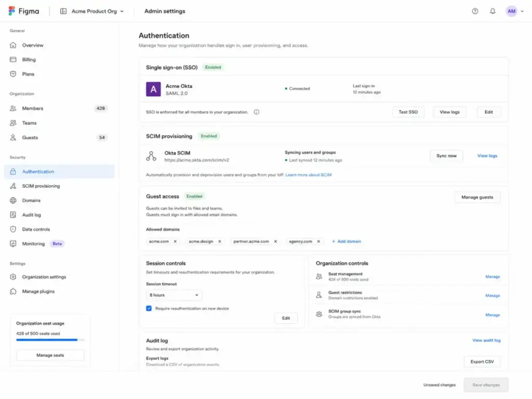Click the Members people icon

pyautogui.click(x=13, y=108)
